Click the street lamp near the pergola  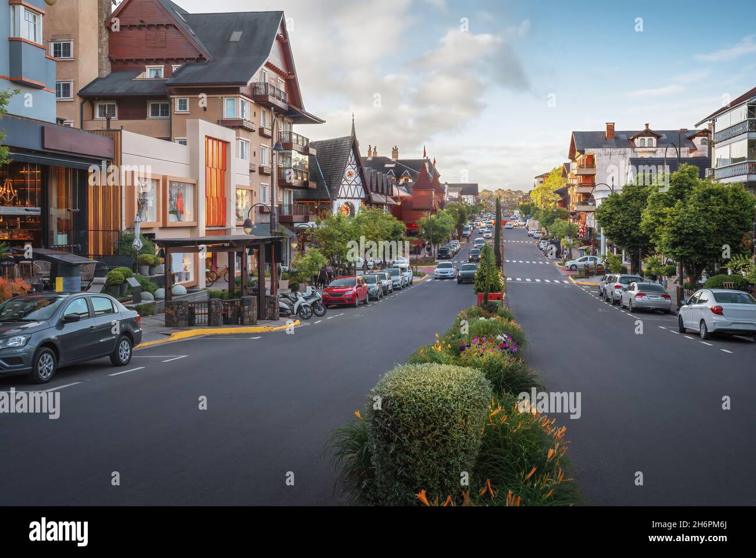(x=249, y=221)
